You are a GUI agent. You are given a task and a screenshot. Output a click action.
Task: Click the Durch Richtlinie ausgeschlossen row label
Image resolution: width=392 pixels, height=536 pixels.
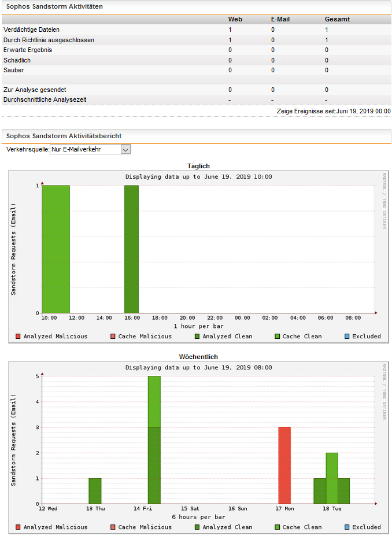[x=49, y=40]
